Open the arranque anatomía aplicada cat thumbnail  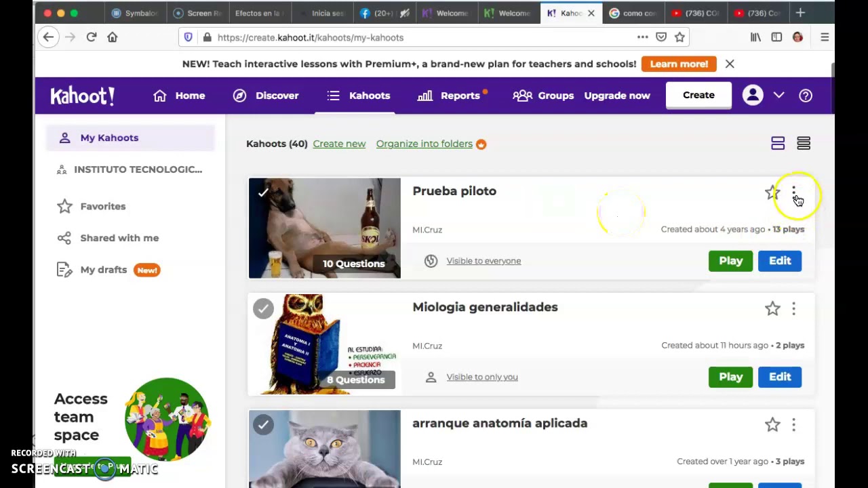tap(325, 449)
